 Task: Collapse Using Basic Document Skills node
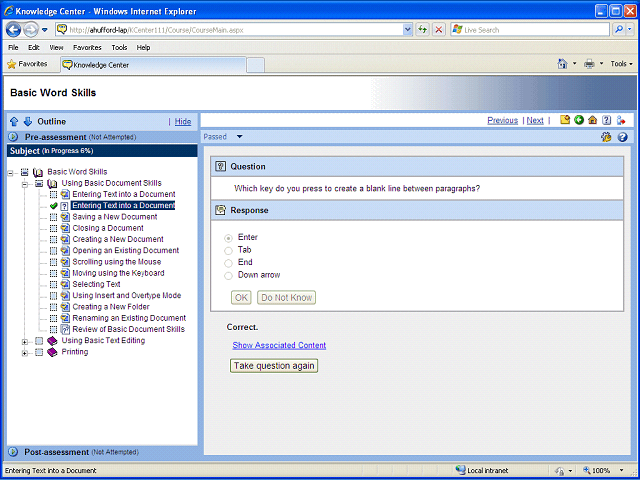point(25,184)
